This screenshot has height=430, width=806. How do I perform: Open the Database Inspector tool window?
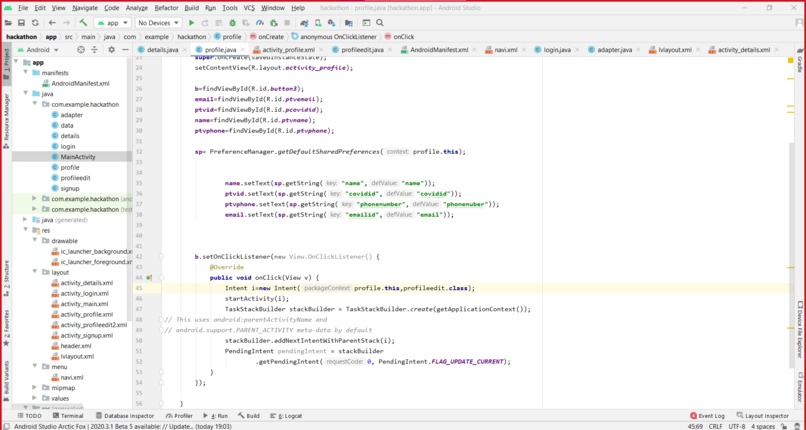click(124, 416)
